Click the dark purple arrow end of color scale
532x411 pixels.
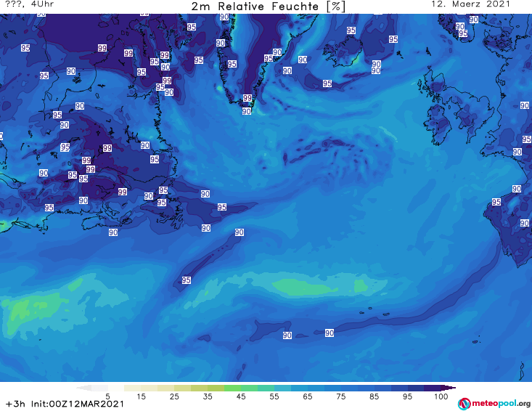tap(450, 388)
